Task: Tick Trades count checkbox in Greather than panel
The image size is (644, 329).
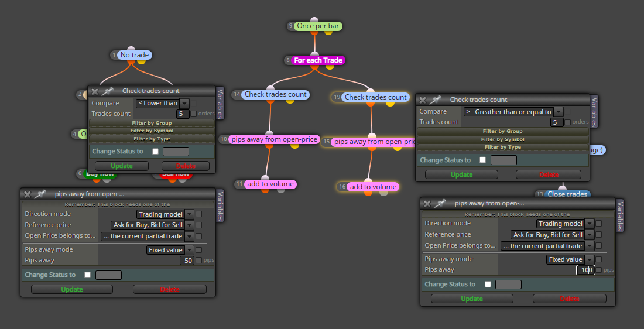Action: coord(567,122)
